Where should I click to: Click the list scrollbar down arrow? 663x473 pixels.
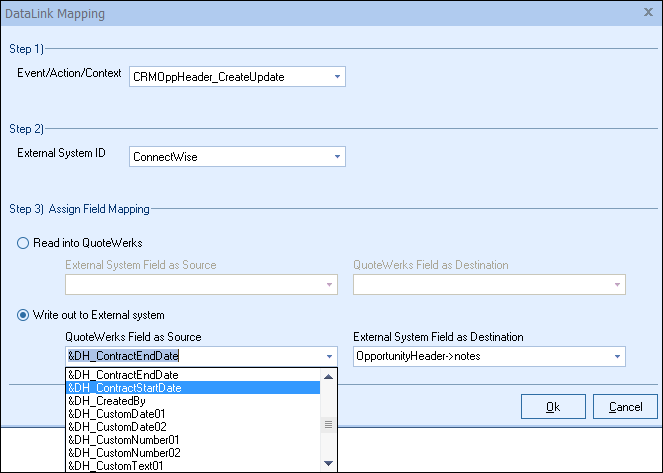coord(329,464)
